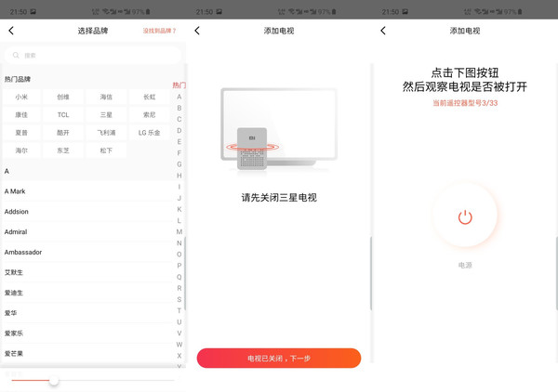Image resolution: width=558 pixels, height=392 pixels.
Task: Pick the TCL brand tile
Action: [63, 115]
